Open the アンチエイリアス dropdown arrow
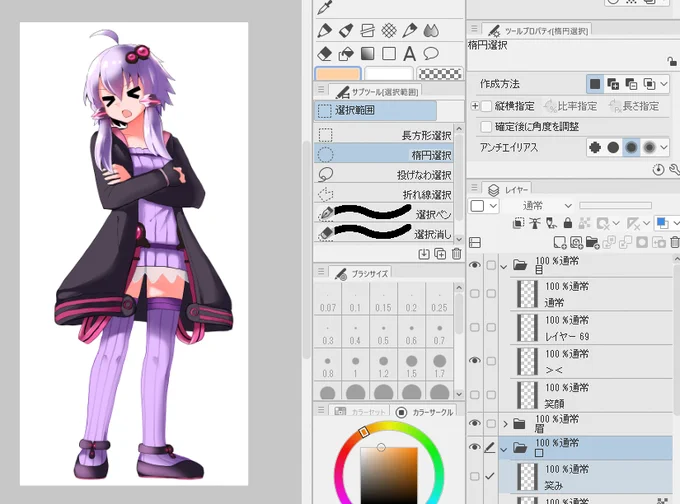680x504 pixels. coord(664,147)
